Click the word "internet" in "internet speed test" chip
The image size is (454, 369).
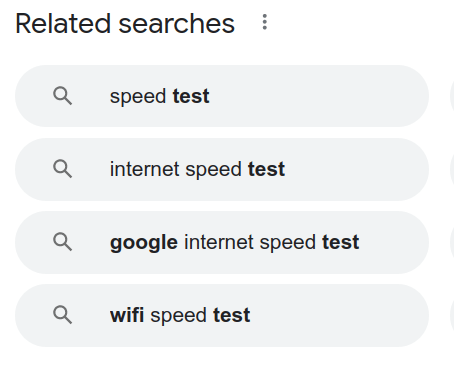click(144, 169)
